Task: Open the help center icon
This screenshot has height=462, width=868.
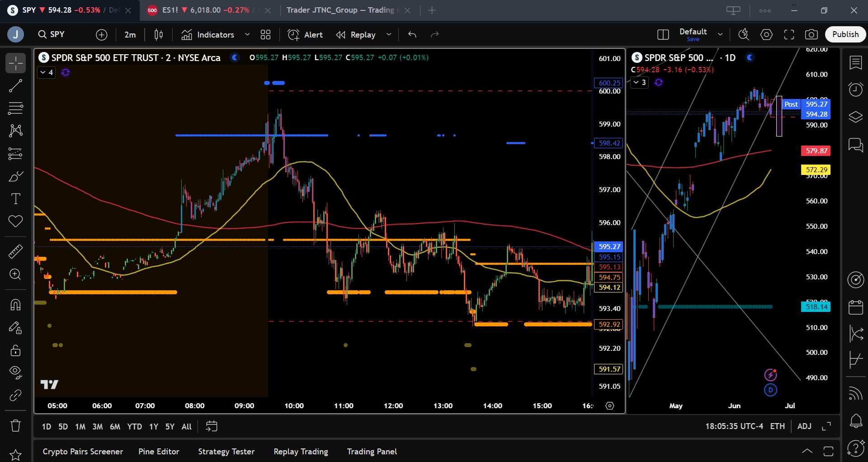Action: coord(855,448)
